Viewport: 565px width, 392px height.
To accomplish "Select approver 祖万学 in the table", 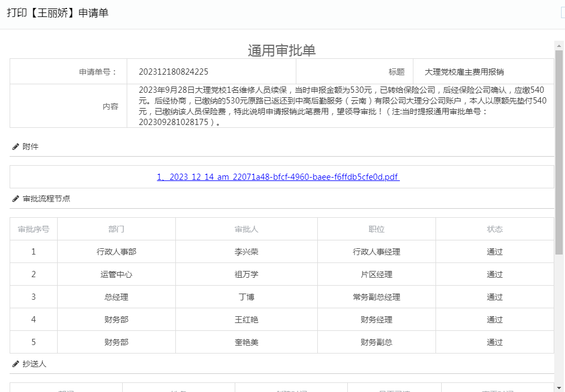I will click(247, 274).
